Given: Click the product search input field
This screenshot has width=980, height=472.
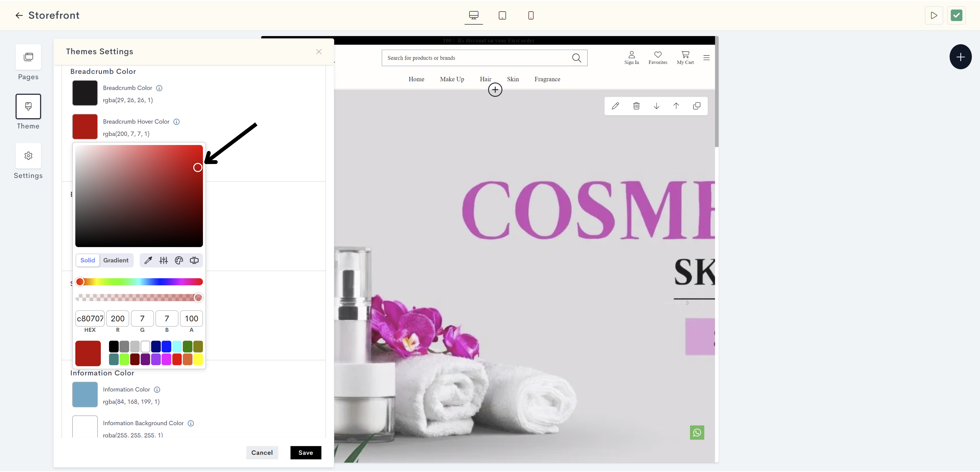Looking at the screenshot, I should click(484, 58).
